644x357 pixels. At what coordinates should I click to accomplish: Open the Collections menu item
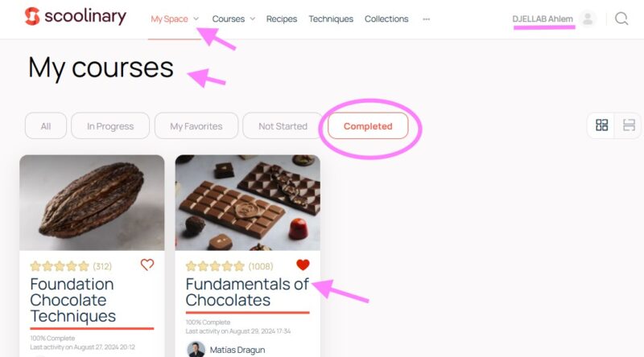pos(386,18)
